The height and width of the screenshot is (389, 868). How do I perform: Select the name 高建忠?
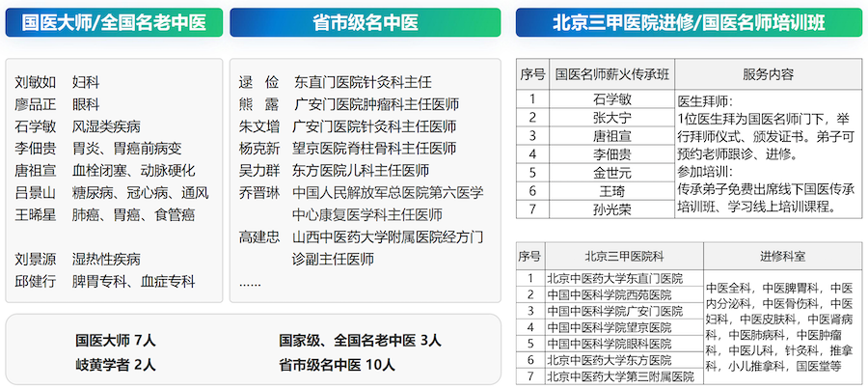click(259, 237)
